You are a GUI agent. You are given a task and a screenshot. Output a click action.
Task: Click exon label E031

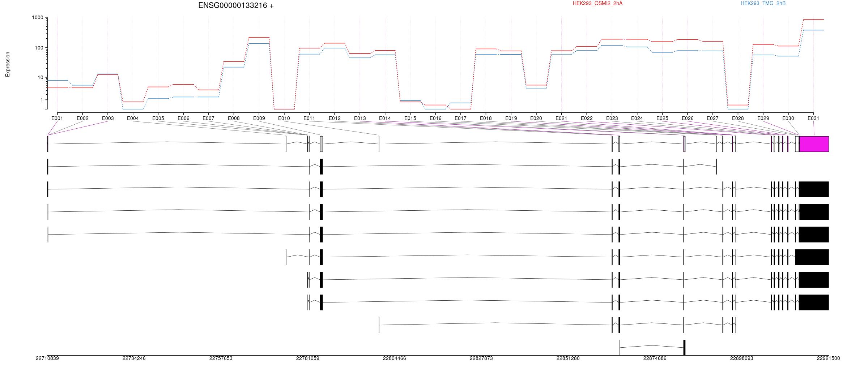coord(813,118)
